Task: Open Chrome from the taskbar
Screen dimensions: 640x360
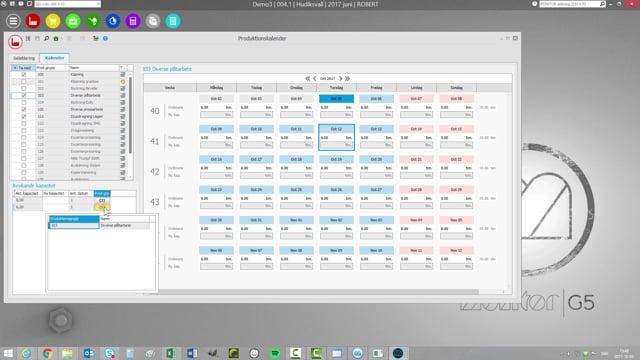Action: coord(47,353)
